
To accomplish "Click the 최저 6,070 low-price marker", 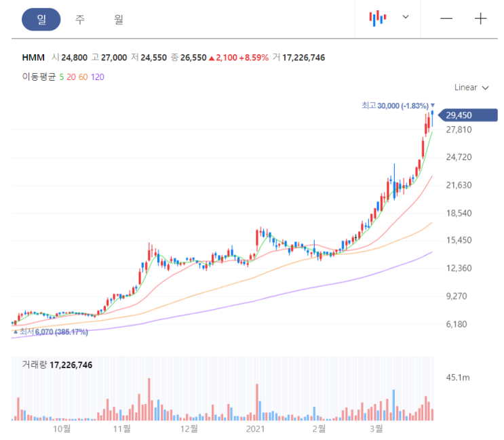I will click(51, 332).
